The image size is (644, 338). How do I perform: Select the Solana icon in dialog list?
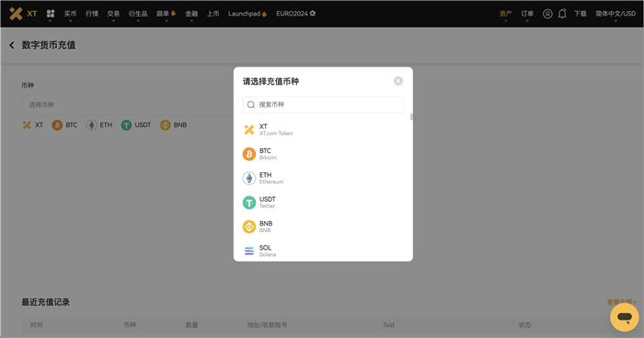(249, 251)
